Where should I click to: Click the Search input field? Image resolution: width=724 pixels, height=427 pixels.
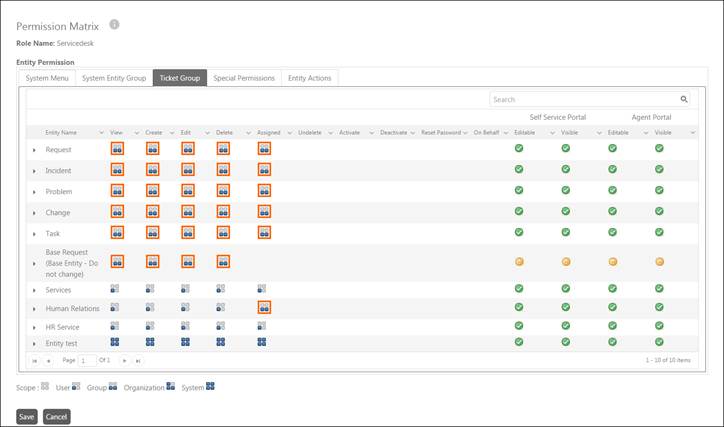pyautogui.click(x=583, y=100)
